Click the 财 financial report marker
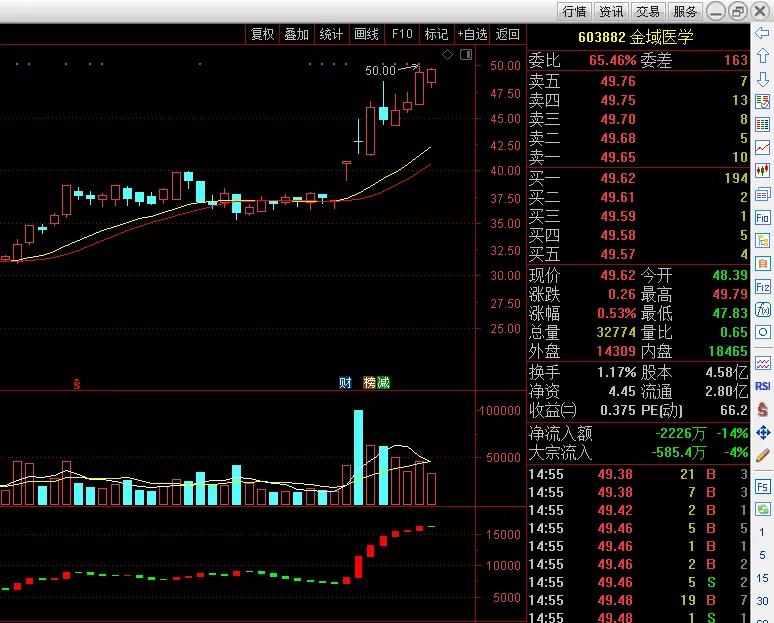Screen dimensions: 774x623 [345, 383]
